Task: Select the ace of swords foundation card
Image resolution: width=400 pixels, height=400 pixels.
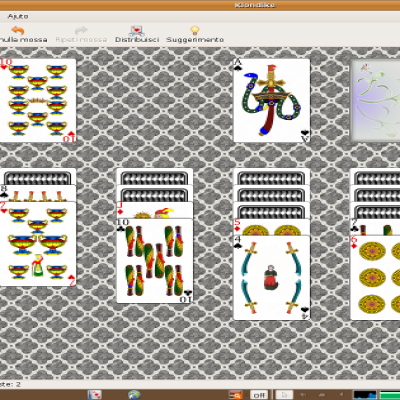Action: (x=272, y=101)
